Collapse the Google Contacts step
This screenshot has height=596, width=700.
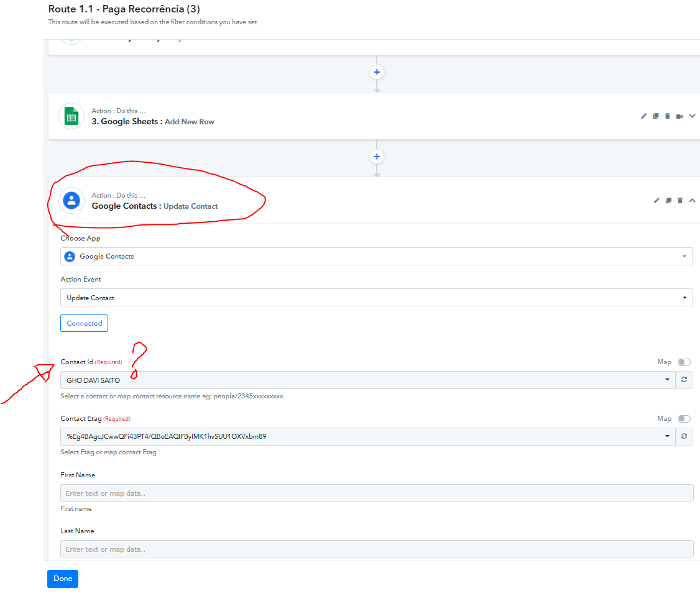tap(692, 201)
